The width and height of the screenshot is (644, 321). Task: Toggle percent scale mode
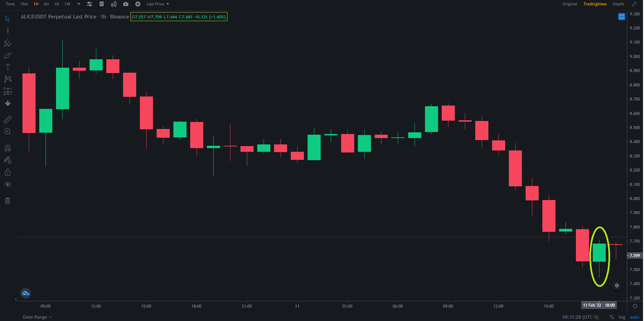coord(612,317)
